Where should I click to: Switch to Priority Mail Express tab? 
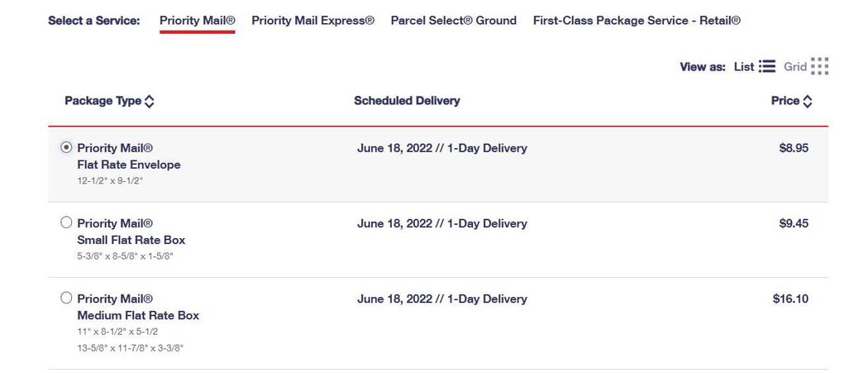click(x=312, y=21)
